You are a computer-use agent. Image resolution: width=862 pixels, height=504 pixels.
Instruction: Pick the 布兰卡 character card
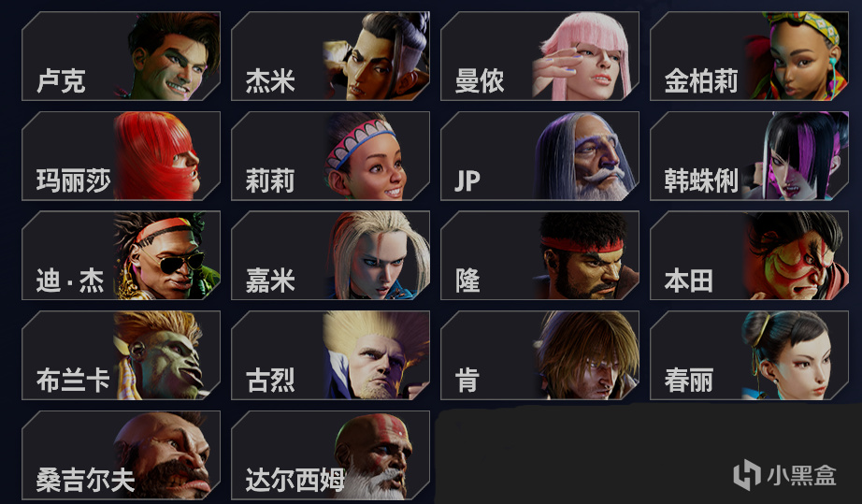[x=121, y=355]
